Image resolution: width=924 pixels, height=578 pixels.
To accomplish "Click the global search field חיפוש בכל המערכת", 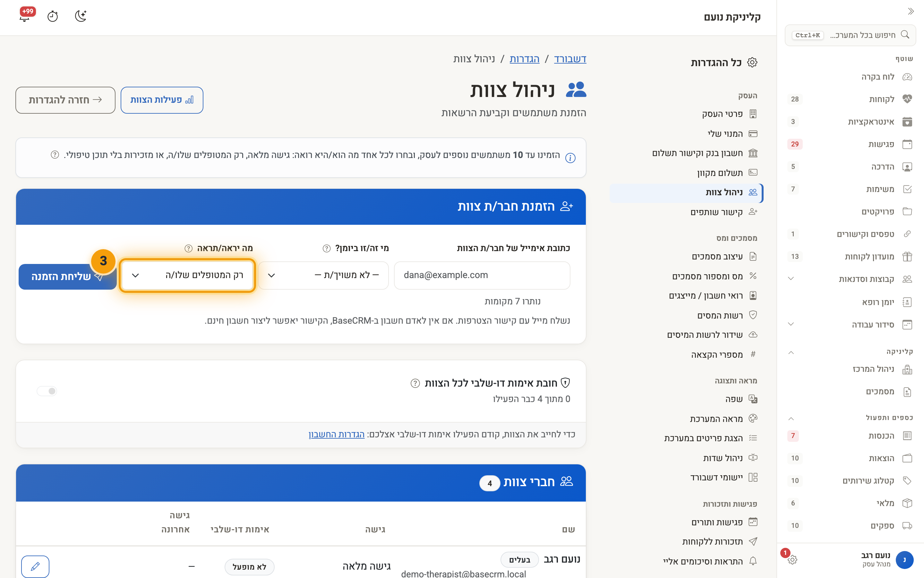I will click(x=850, y=35).
